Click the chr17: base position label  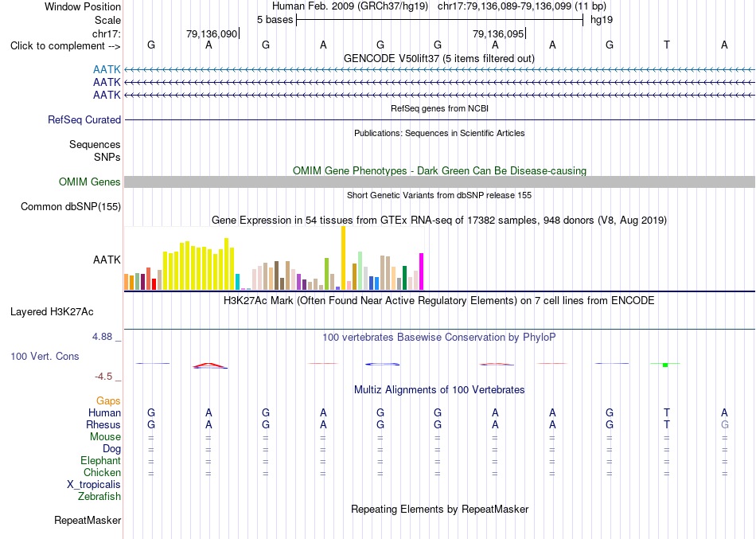click(x=107, y=33)
